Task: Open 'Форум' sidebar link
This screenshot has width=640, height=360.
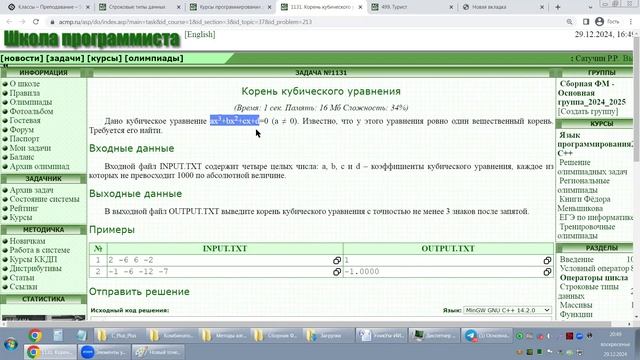Action: 22,130
